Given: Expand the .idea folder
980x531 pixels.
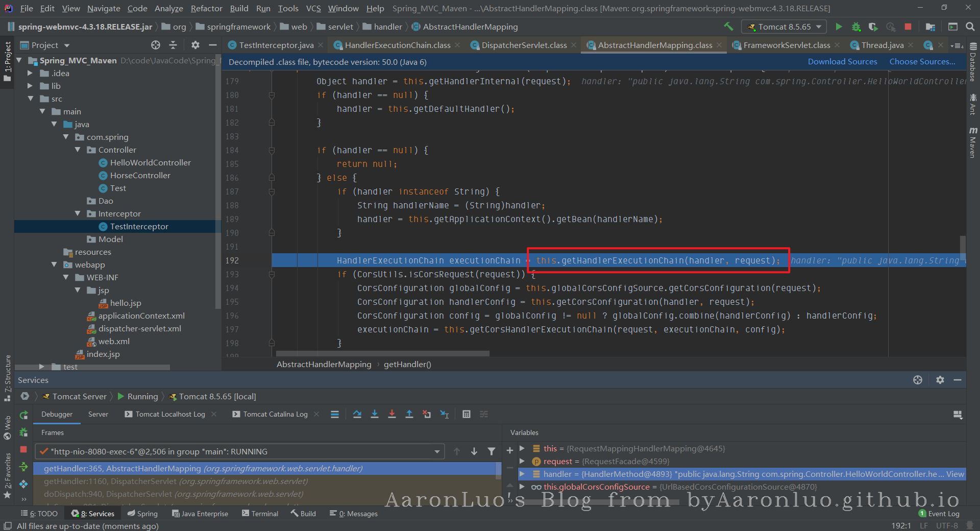Looking at the screenshot, I should click(30, 73).
